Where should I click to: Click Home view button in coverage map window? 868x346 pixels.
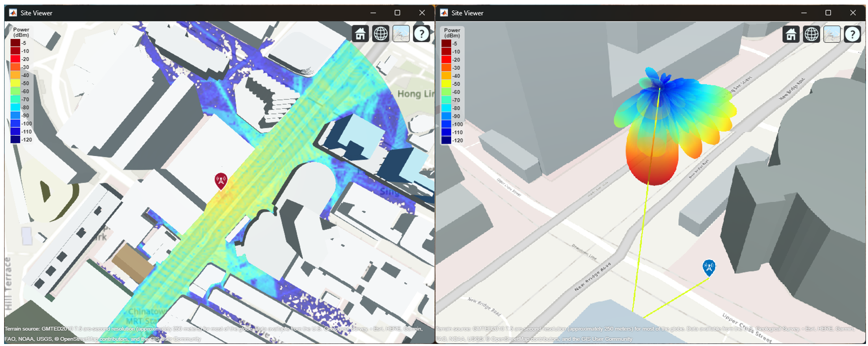coord(360,34)
